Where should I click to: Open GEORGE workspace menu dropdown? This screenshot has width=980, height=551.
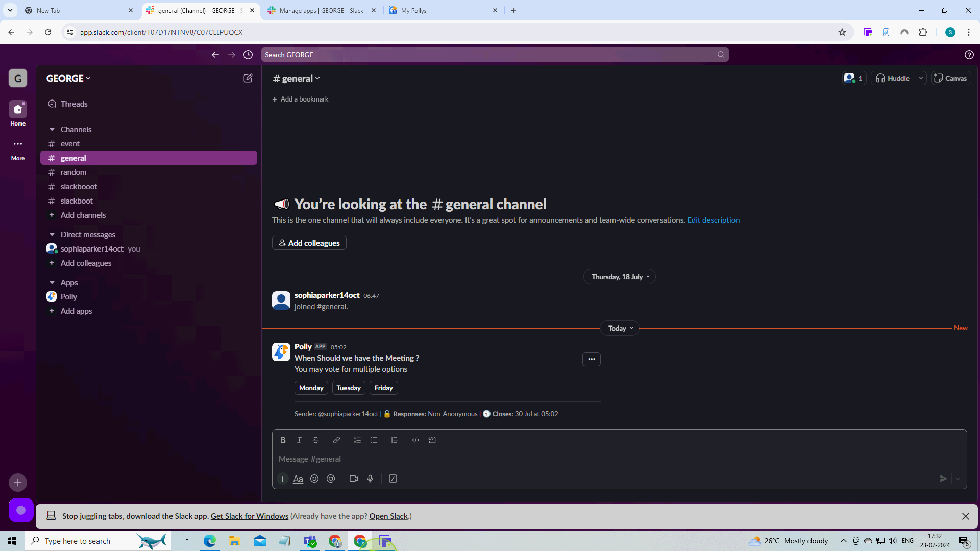(x=69, y=78)
